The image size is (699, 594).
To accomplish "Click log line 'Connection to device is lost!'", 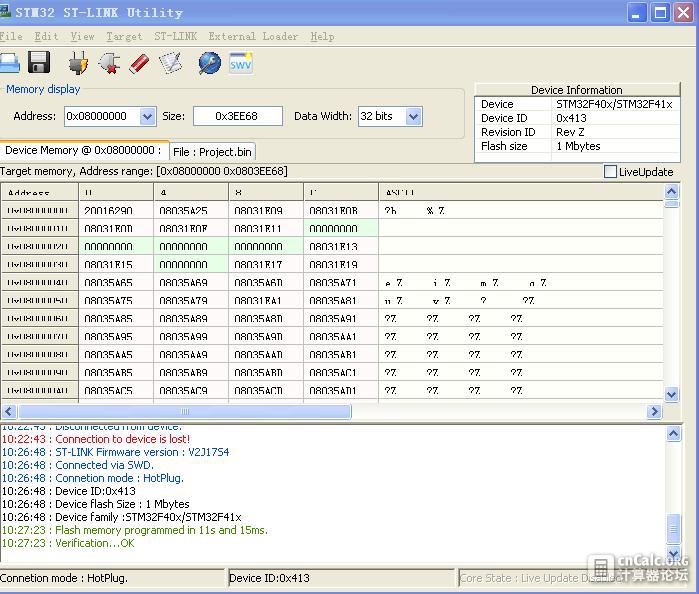I will (96, 439).
